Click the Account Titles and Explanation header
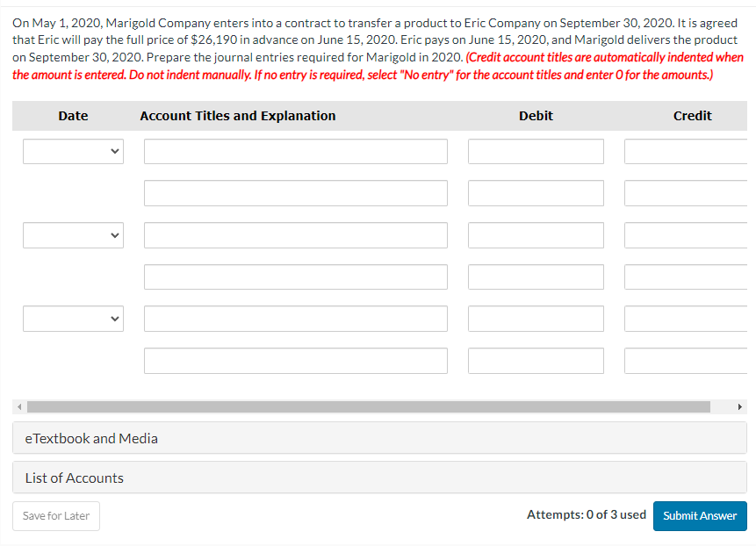 pyautogui.click(x=238, y=116)
